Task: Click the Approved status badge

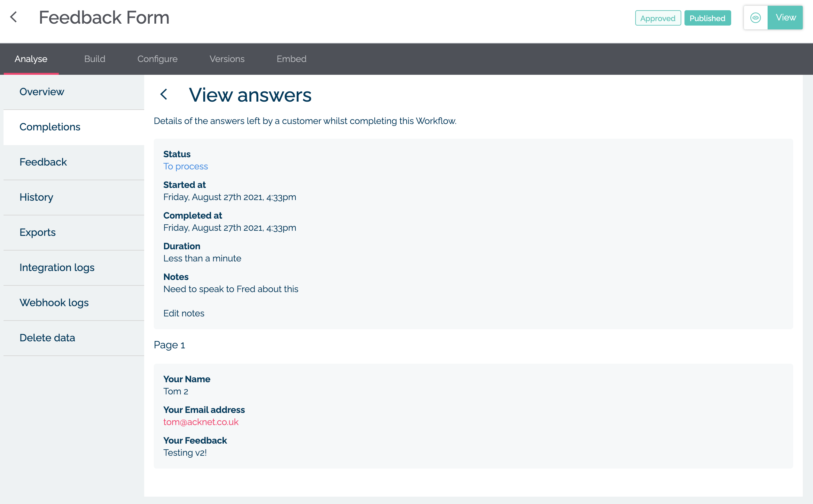Action: point(658,18)
